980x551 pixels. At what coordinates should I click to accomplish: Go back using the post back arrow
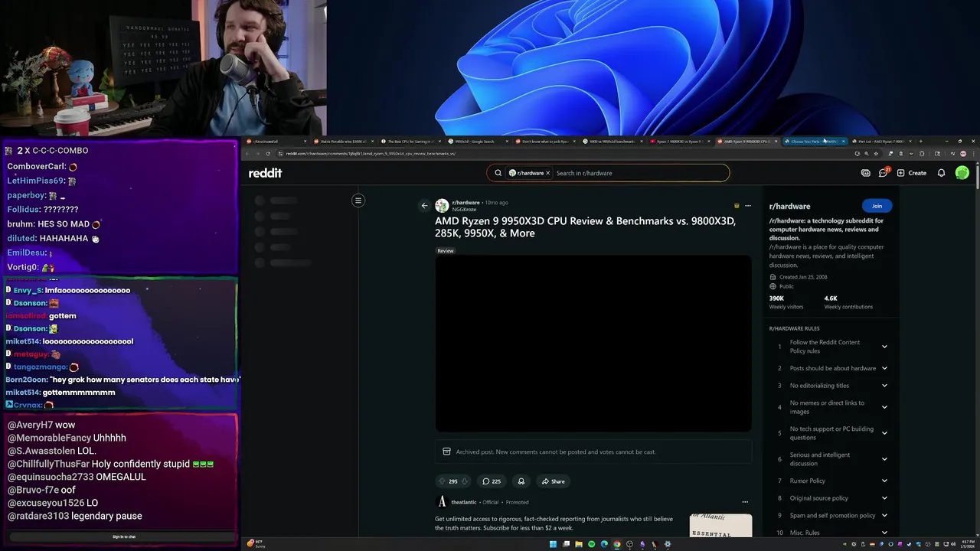pyautogui.click(x=424, y=205)
